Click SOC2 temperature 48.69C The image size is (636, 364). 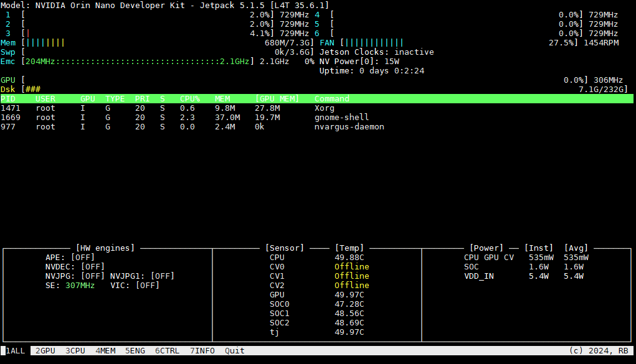349,323
